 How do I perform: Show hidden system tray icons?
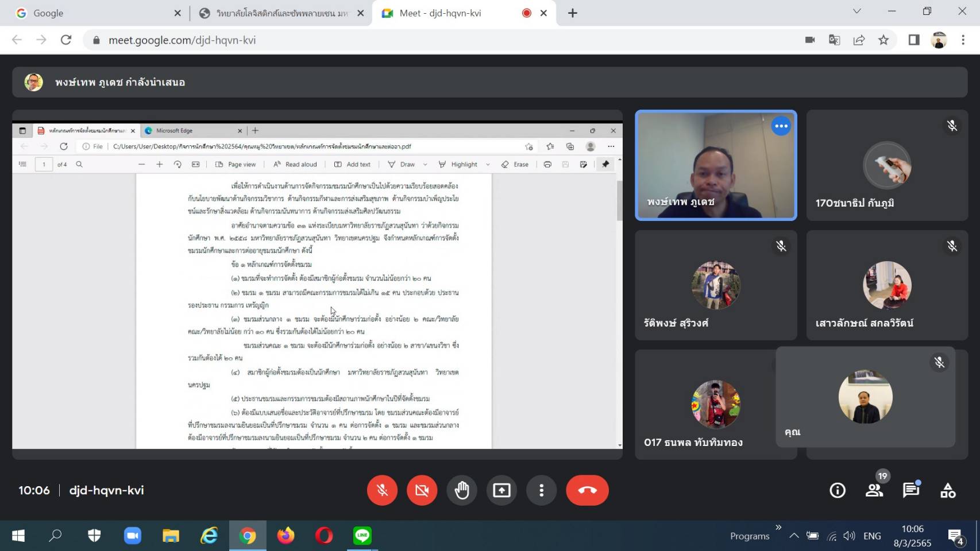[794, 536]
